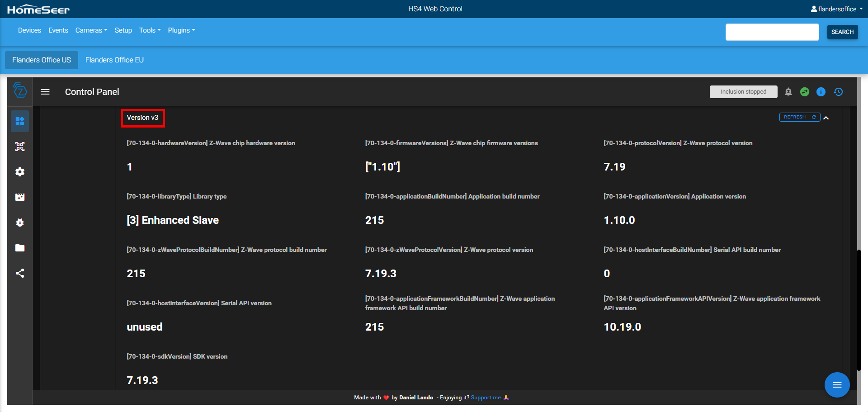Click the history clock icon
This screenshot has height=412, width=868.
pyautogui.click(x=838, y=92)
